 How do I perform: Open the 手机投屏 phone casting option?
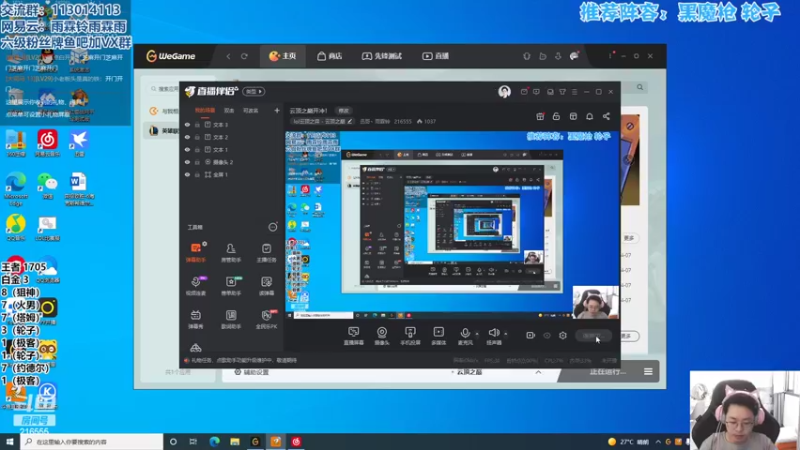pyautogui.click(x=410, y=336)
